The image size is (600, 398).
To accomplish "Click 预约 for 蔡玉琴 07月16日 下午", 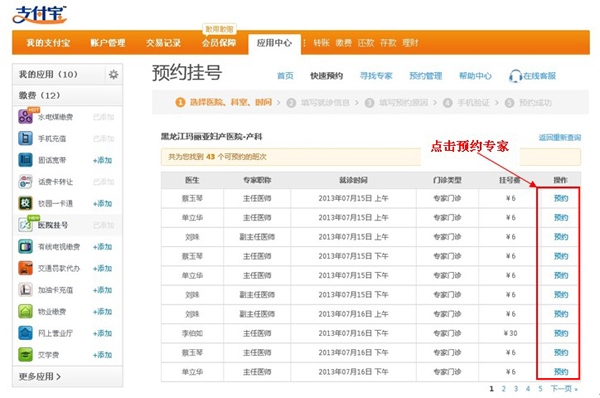I will pos(561,352).
